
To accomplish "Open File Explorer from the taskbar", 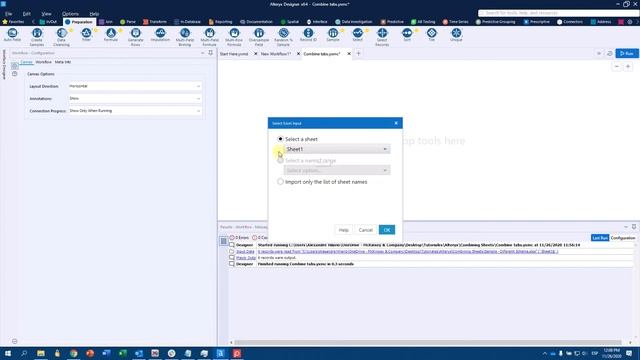I will click(41, 353).
